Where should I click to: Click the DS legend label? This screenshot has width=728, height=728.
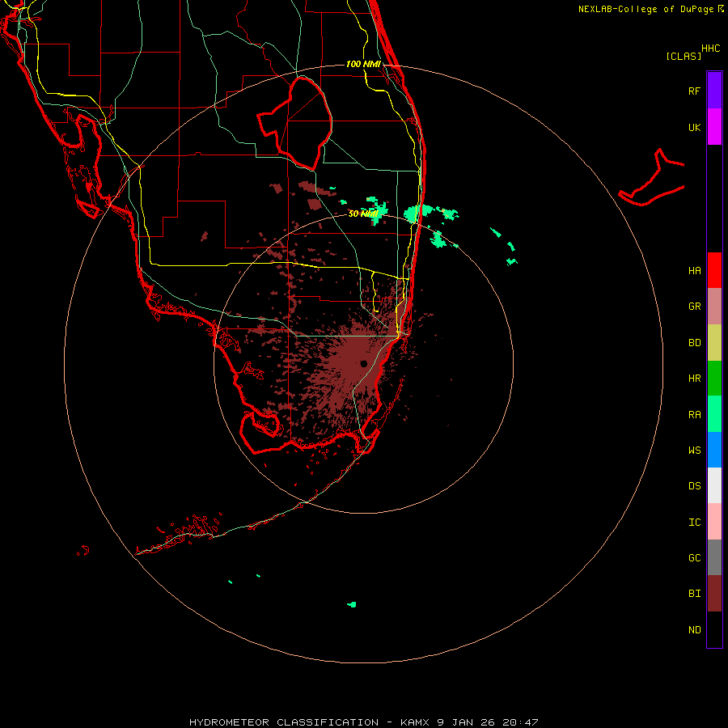[x=694, y=486]
